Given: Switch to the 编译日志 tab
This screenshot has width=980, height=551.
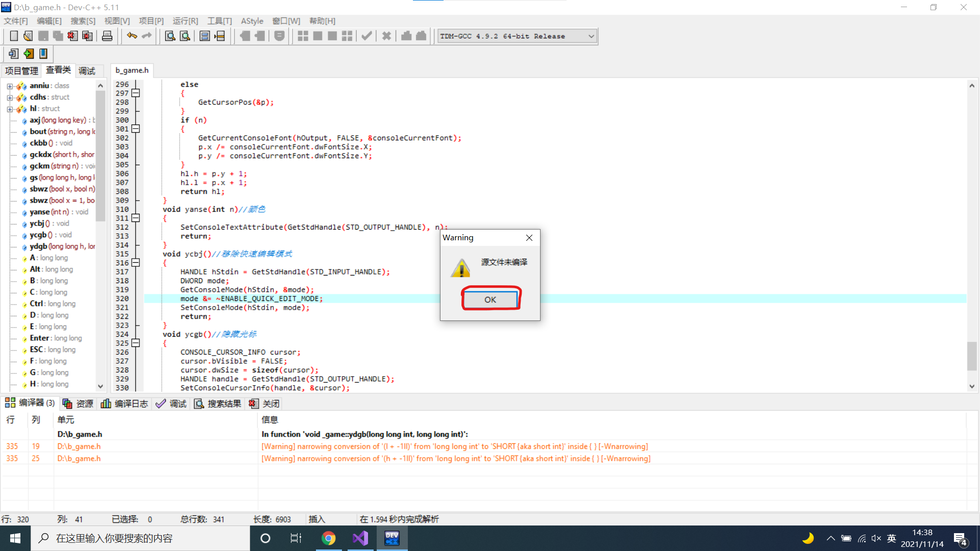Looking at the screenshot, I should click(x=125, y=404).
